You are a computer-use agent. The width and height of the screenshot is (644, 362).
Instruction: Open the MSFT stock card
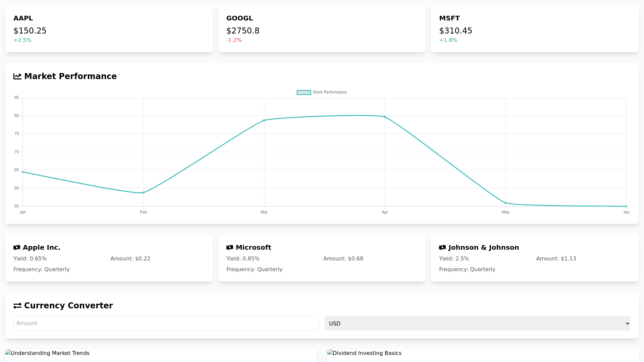click(x=534, y=29)
